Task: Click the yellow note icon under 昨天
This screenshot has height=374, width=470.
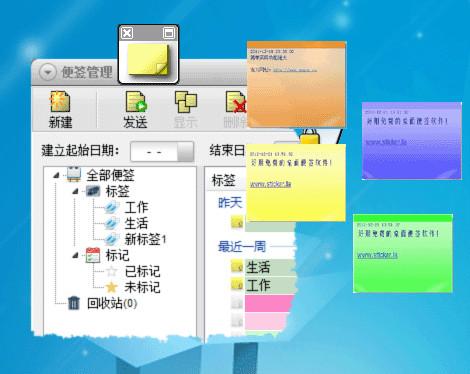Action: (237, 222)
